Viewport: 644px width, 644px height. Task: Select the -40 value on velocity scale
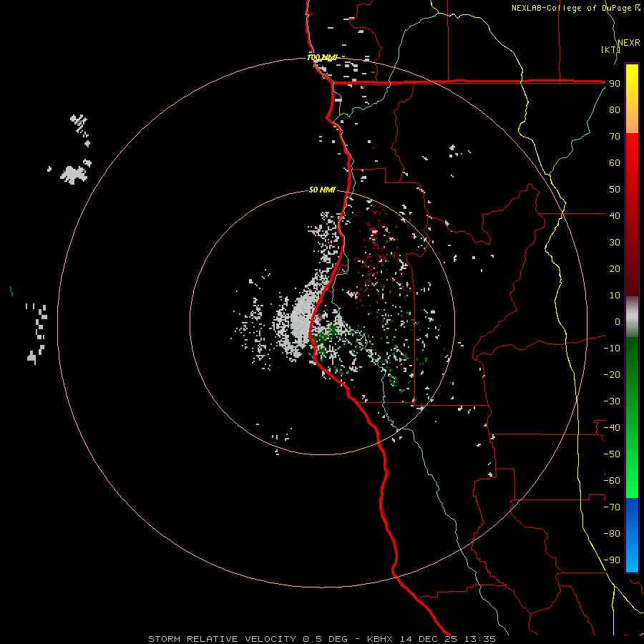[612, 428]
